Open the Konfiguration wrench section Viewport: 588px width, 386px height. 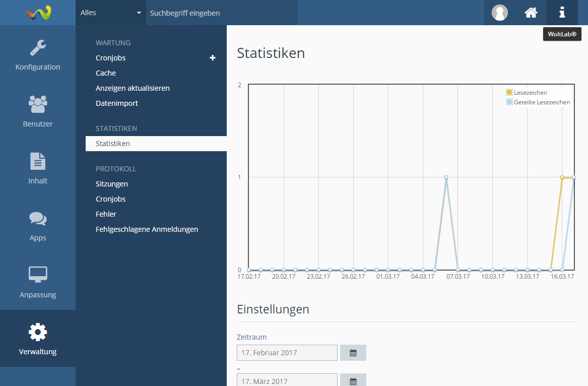click(x=38, y=54)
